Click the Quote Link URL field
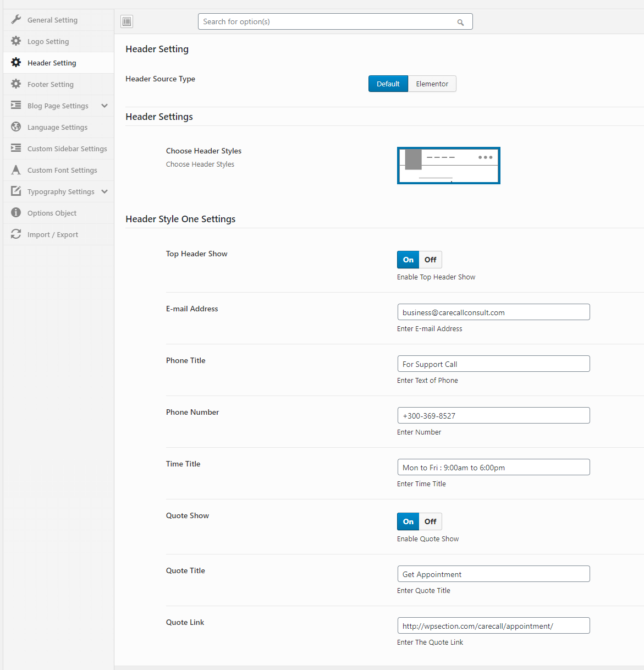 point(493,625)
